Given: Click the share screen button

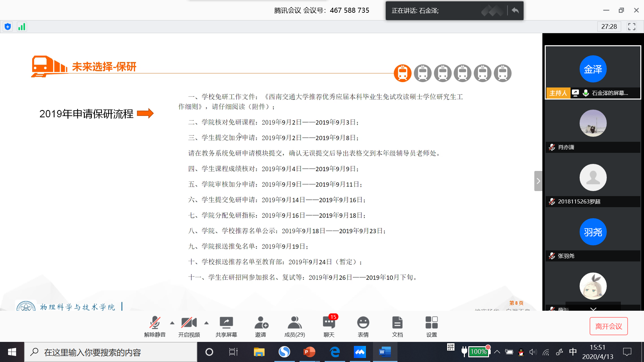Looking at the screenshot, I should tap(226, 326).
